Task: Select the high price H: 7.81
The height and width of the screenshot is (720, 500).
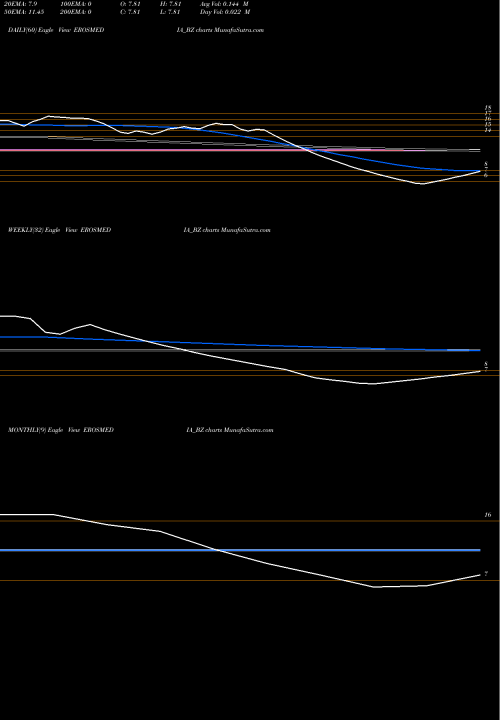Action: pos(170,4)
